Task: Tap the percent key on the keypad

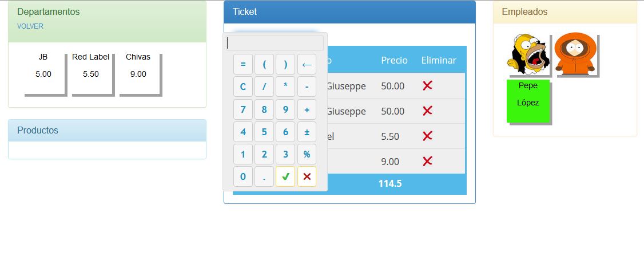Action: [x=307, y=154]
